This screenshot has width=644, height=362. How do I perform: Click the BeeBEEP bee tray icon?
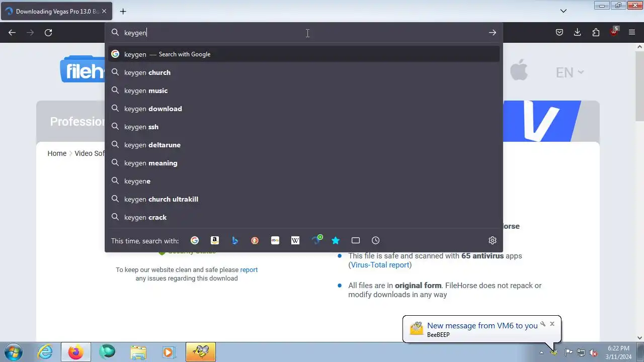point(554,352)
